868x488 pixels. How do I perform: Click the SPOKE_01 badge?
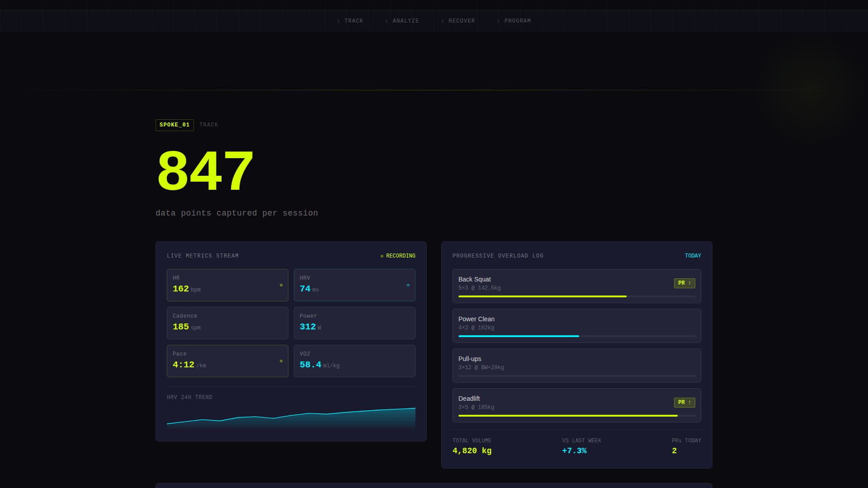pyautogui.click(x=175, y=125)
